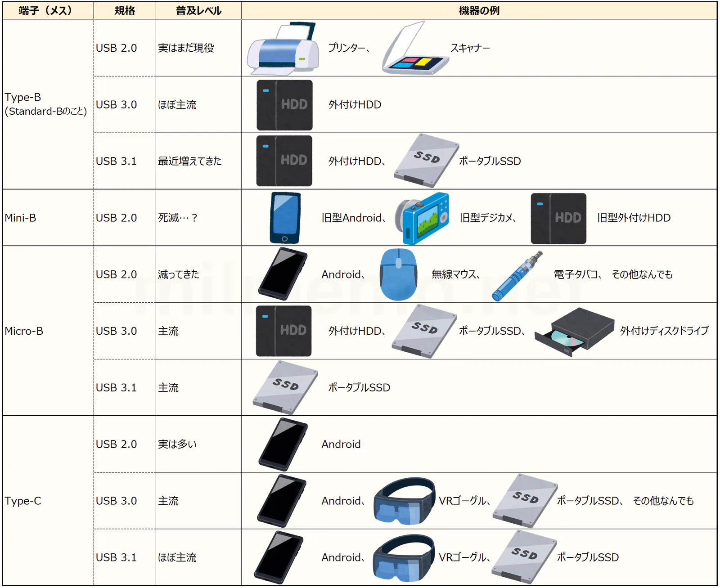Image resolution: width=720 pixels, height=588 pixels.
Task: Click the 死滅…？ text
Action: (x=178, y=218)
